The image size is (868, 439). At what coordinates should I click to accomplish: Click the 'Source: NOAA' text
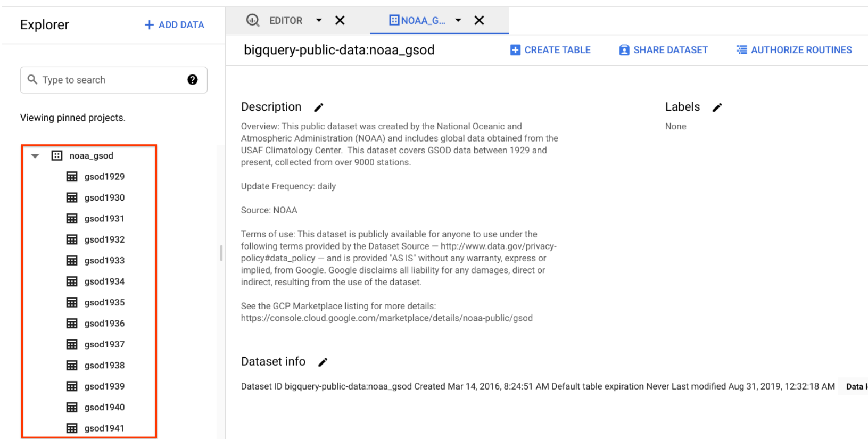click(269, 210)
